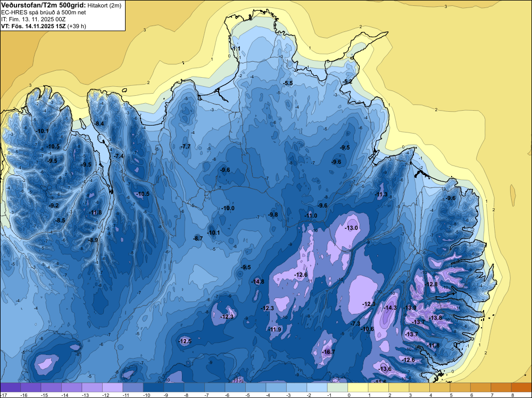Click the -13.8 temperature label
Screen dimensions: 532x398
[435, 318]
